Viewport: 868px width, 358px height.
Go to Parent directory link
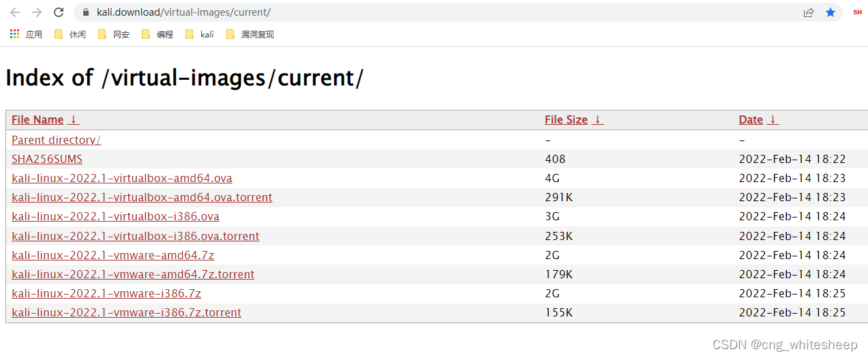56,140
